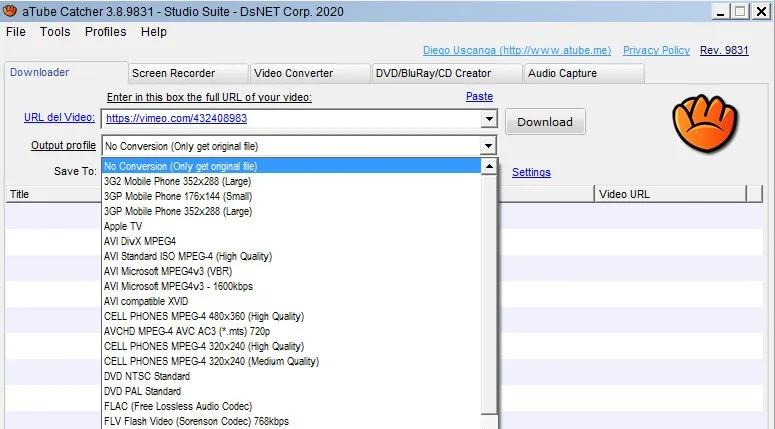Image resolution: width=775 pixels, height=429 pixels.
Task: Select Apple TV from profile list
Action: click(x=123, y=226)
